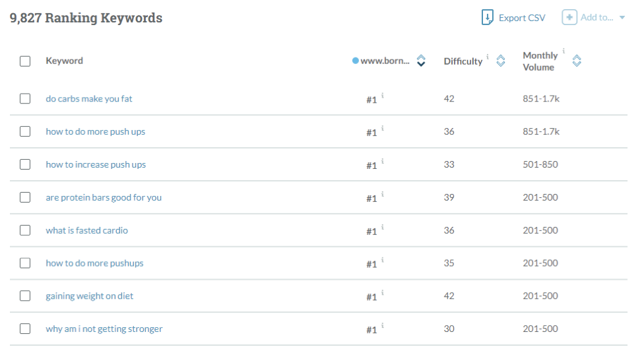644x355 pixels.
Task: Click the 'gaining weight on diet' keyword link
Action: (x=89, y=296)
